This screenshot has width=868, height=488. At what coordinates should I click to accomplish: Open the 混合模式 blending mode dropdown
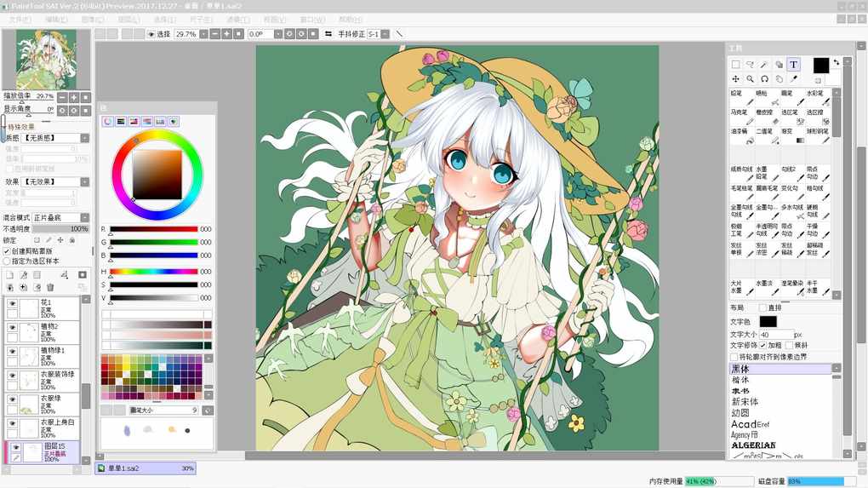pos(85,218)
